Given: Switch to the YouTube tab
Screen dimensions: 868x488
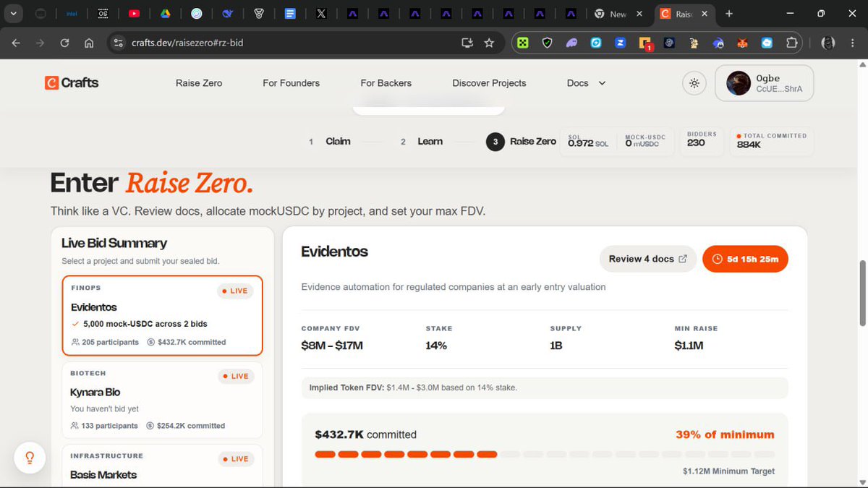Looking at the screenshot, I should (135, 13).
